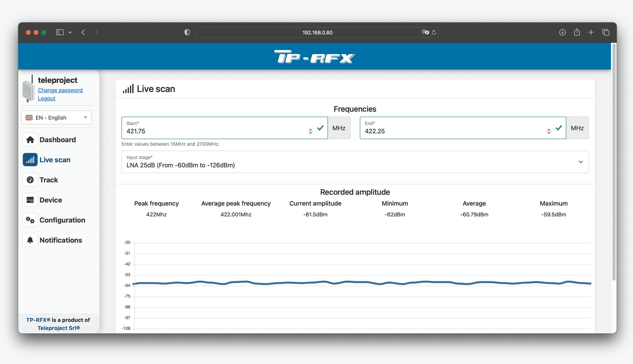This screenshot has width=633, height=364.
Task: Click the translate page icon in address bar
Action: pos(425,32)
